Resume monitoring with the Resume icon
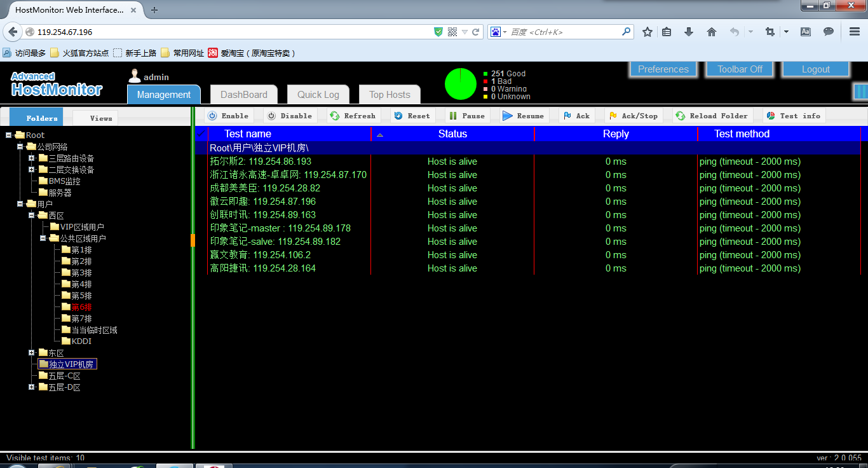Viewport: 868px width, 468px height. tap(507, 116)
